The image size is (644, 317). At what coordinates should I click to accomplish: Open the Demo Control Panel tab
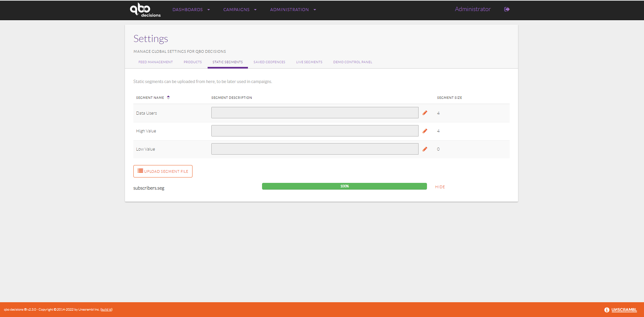pos(353,62)
